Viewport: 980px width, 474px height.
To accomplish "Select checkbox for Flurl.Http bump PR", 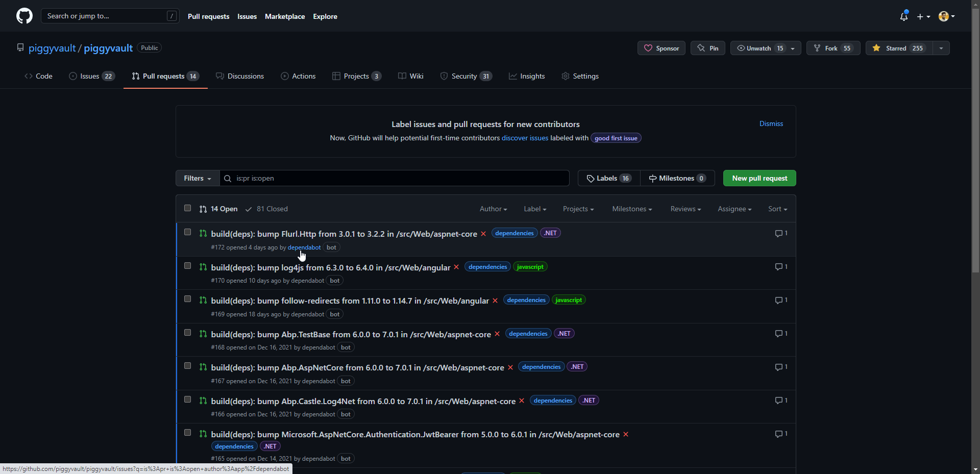I will 187,232.
